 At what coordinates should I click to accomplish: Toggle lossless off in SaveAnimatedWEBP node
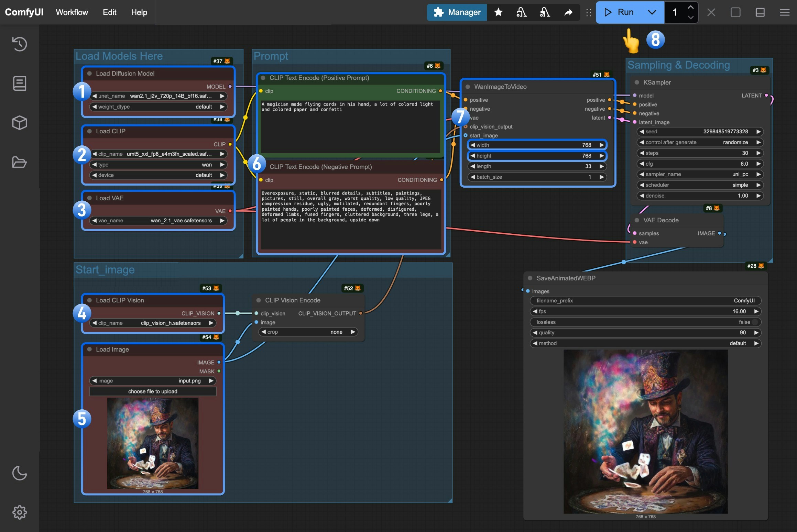(x=754, y=322)
